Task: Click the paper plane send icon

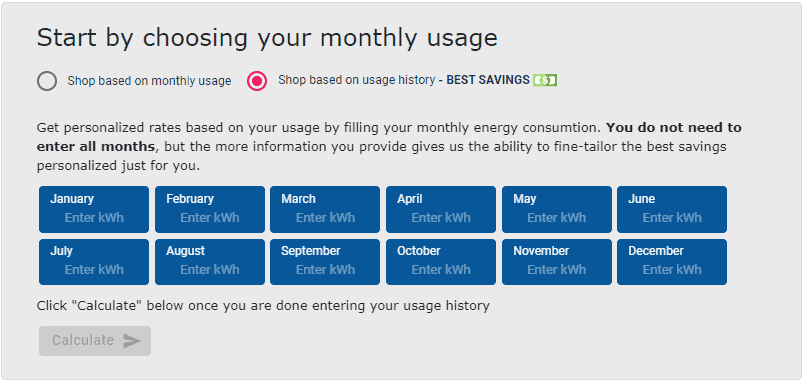Action: pos(132,341)
